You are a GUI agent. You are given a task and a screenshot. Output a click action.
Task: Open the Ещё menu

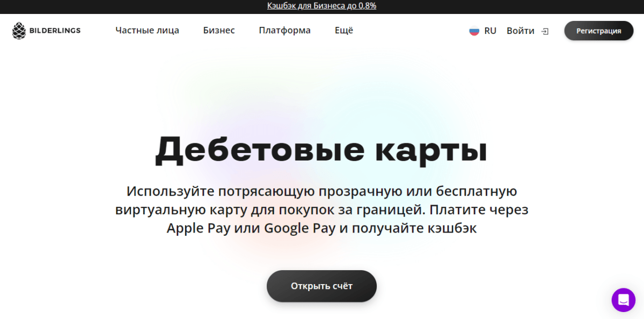[344, 31]
